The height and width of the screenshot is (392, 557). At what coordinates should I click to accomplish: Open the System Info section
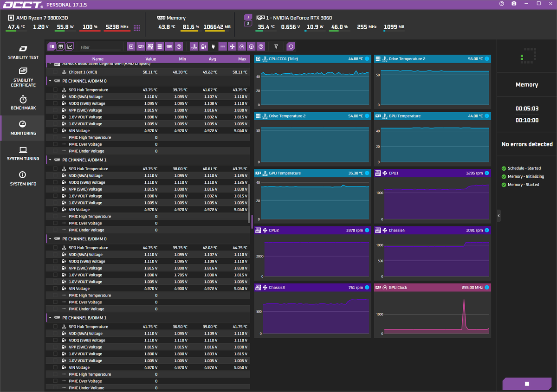point(23,179)
